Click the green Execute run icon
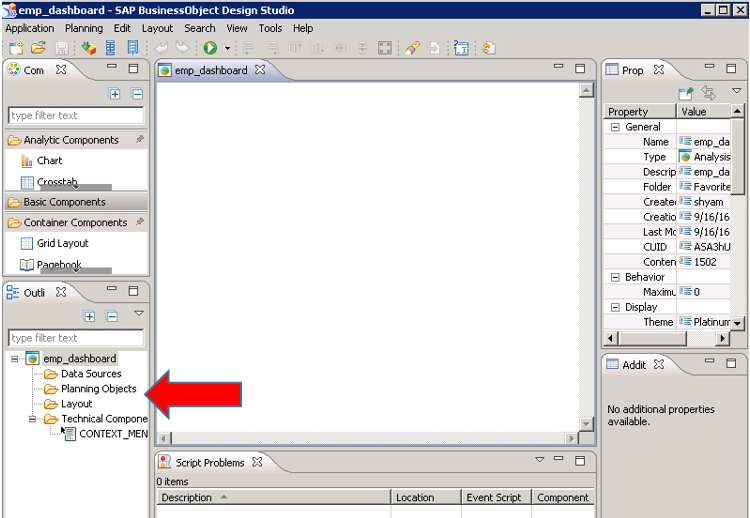This screenshot has width=750, height=518. [210, 48]
